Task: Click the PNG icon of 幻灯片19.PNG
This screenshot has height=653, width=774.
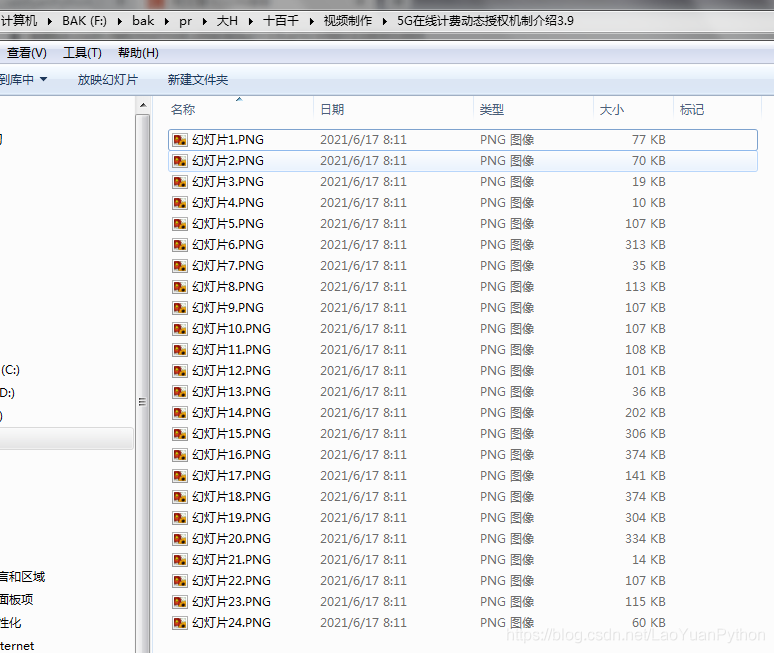Action: click(x=180, y=518)
